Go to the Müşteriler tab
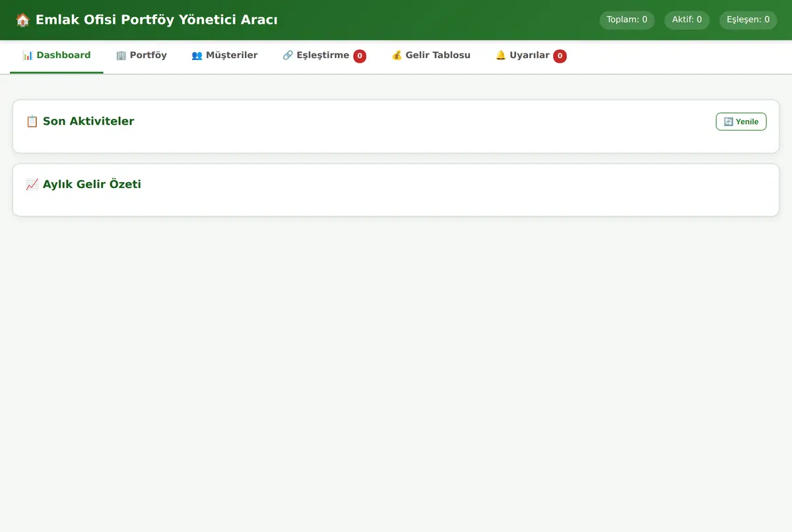The height and width of the screenshot is (532, 792). pyautogui.click(x=224, y=55)
